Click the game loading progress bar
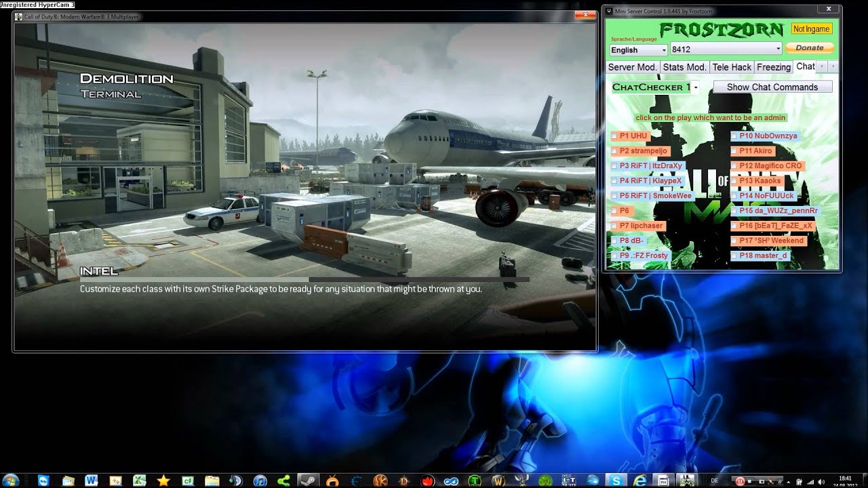The height and width of the screenshot is (488, 868). tap(304, 279)
